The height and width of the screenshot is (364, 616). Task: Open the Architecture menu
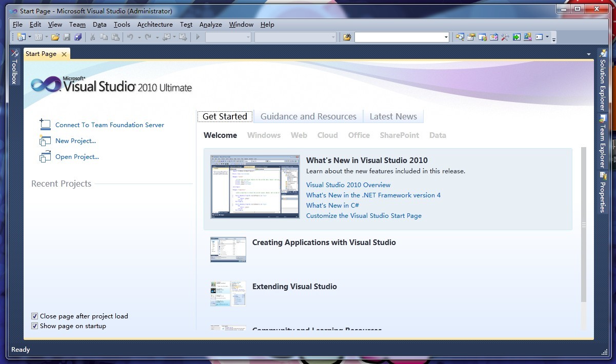coord(155,24)
